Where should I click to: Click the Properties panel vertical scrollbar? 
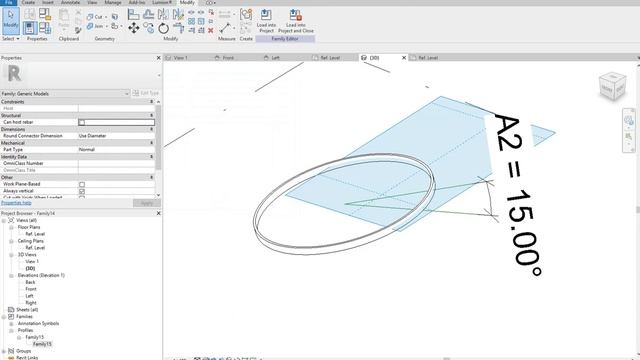pos(158,137)
